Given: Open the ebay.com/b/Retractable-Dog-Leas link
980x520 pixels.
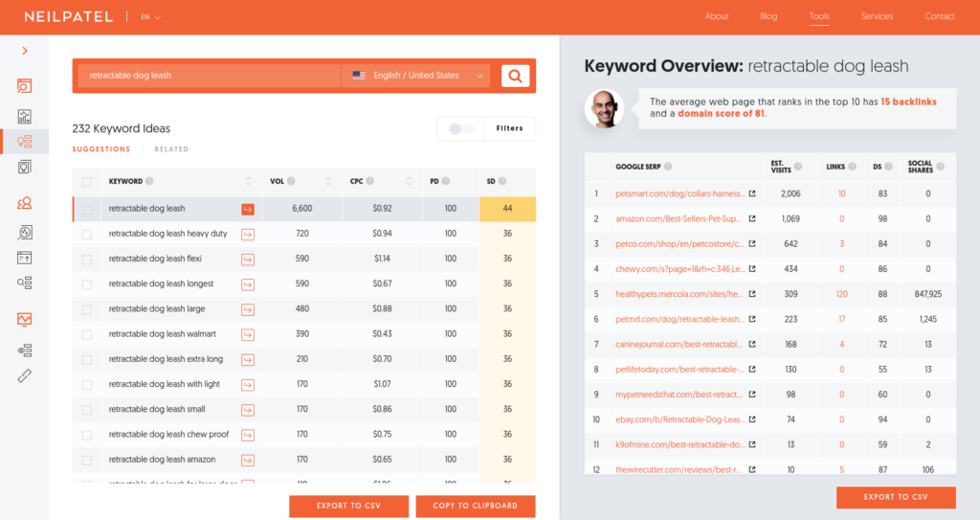Looking at the screenshot, I should click(x=680, y=419).
